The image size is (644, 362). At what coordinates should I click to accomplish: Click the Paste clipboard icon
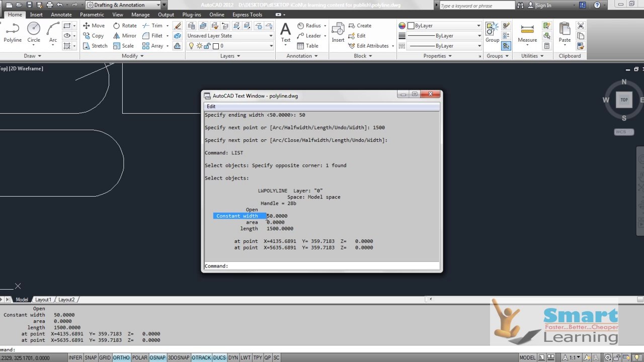pyautogui.click(x=565, y=33)
